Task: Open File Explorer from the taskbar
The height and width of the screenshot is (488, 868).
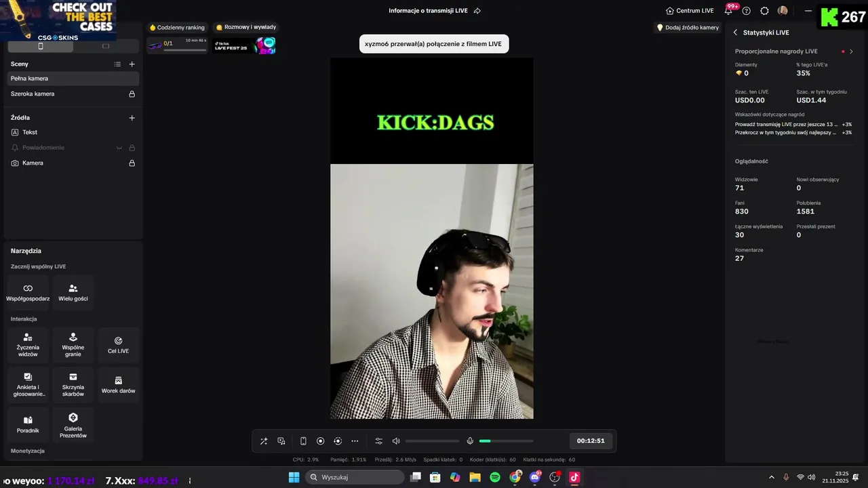Action: pyautogui.click(x=475, y=477)
